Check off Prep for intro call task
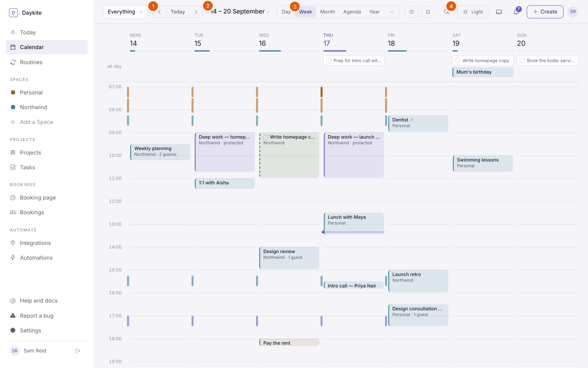 click(329, 61)
